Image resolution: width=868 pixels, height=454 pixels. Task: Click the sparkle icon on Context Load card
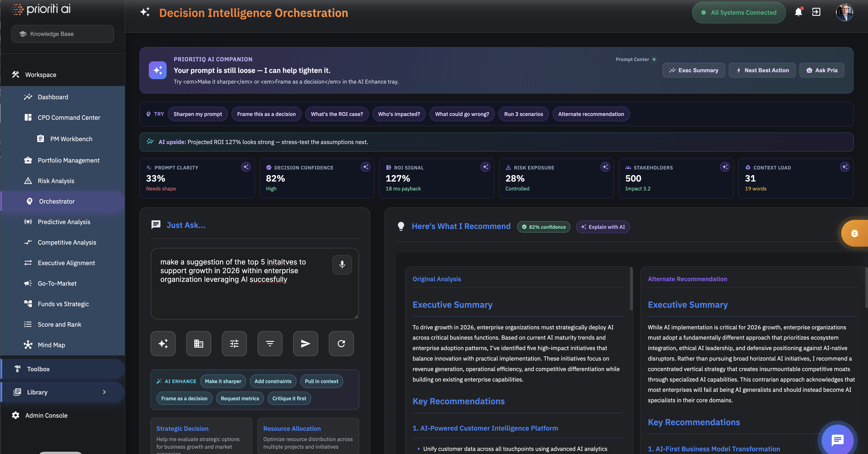(845, 167)
